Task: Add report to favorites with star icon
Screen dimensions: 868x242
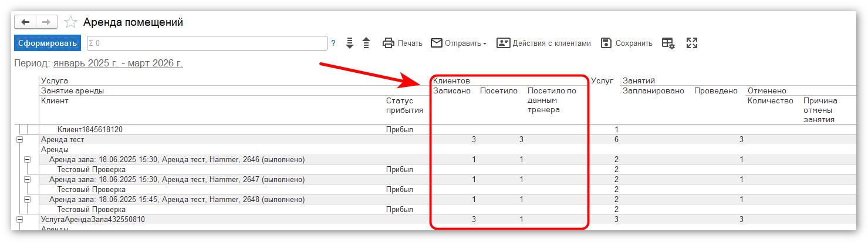Action: pyautogui.click(x=70, y=22)
